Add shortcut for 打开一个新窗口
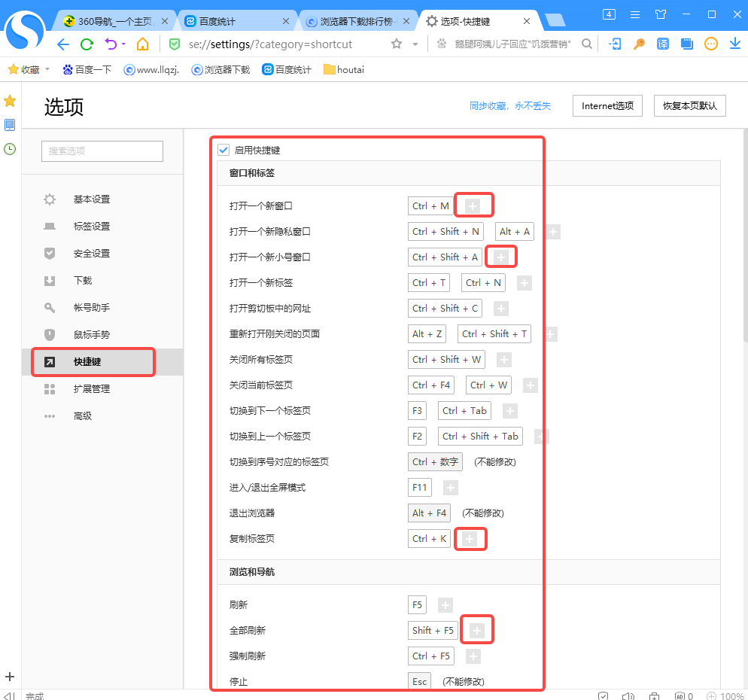Screen dimensions: 748x700 point(473,206)
